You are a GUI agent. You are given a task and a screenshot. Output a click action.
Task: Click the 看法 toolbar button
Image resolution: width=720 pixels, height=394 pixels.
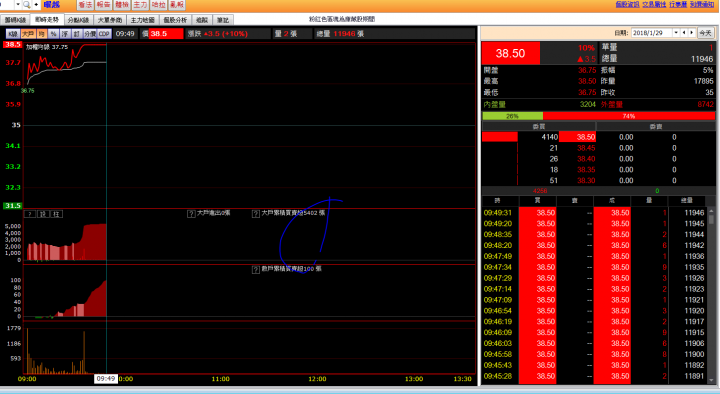point(85,5)
